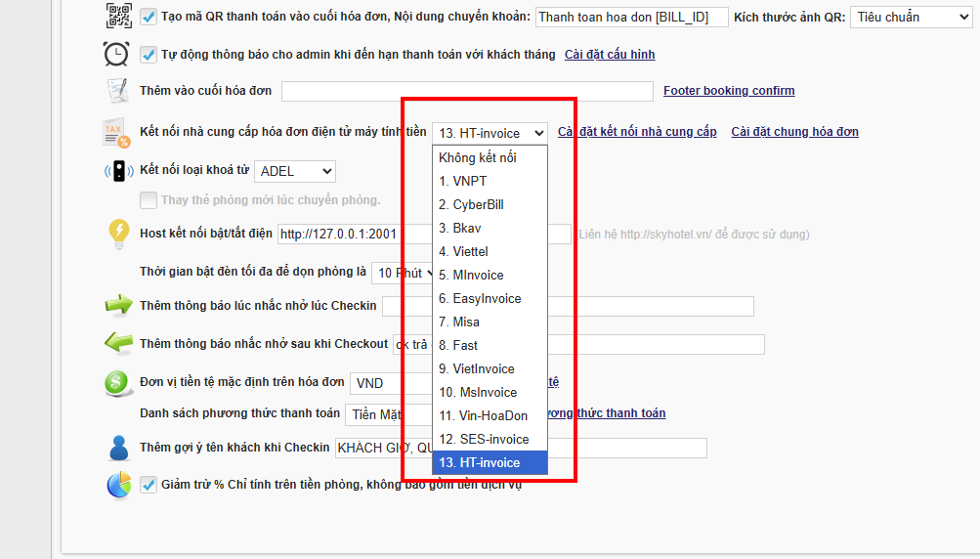Toggle the room-price-only discount checkbox
The image size is (980, 559).
pyautogui.click(x=149, y=484)
